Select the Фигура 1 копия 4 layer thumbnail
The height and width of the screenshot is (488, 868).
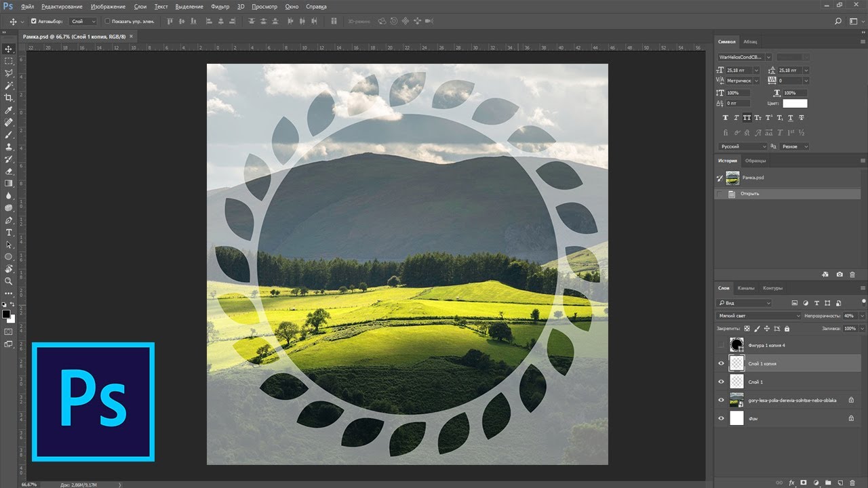click(736, 345)
